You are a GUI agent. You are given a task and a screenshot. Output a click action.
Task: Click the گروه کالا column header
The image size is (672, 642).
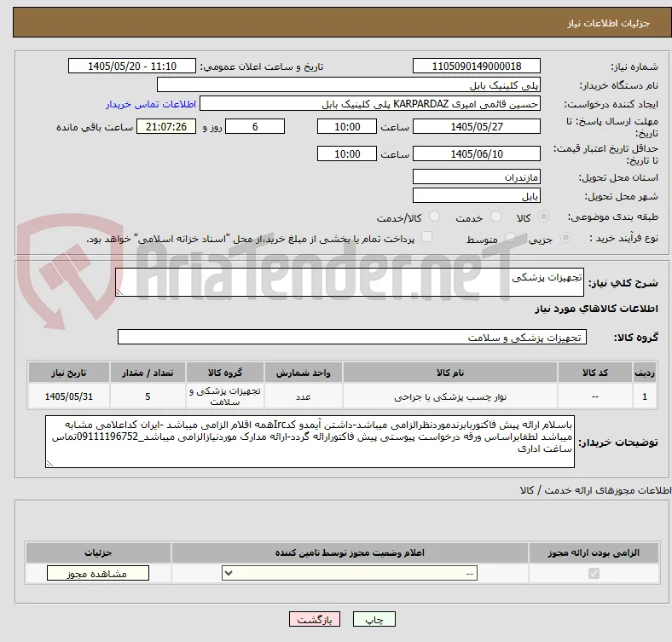[225, 373]
